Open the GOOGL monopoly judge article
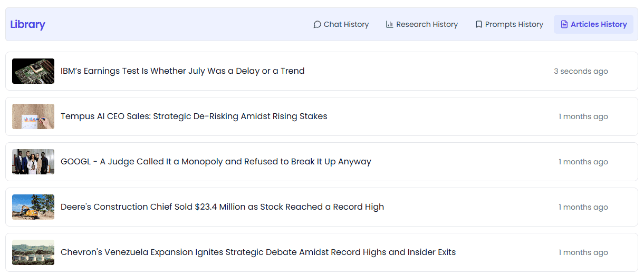Screen dimensions: 644x275 322,162
